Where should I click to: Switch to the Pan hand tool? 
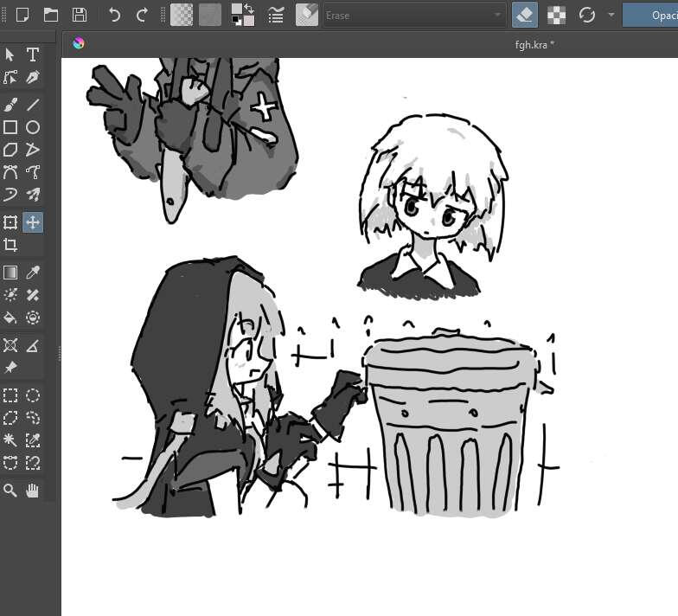[x=33, y=491]
